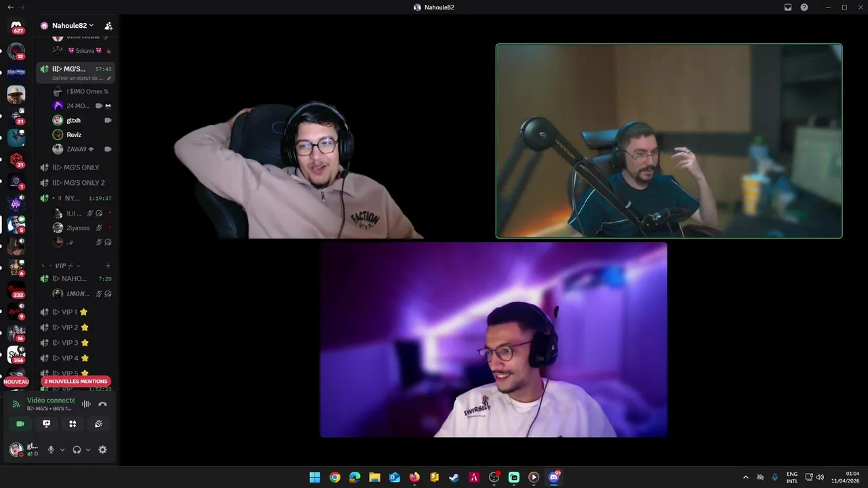Open the server icon with badge 31
This screenshot has height=488, width=868.
16,160
